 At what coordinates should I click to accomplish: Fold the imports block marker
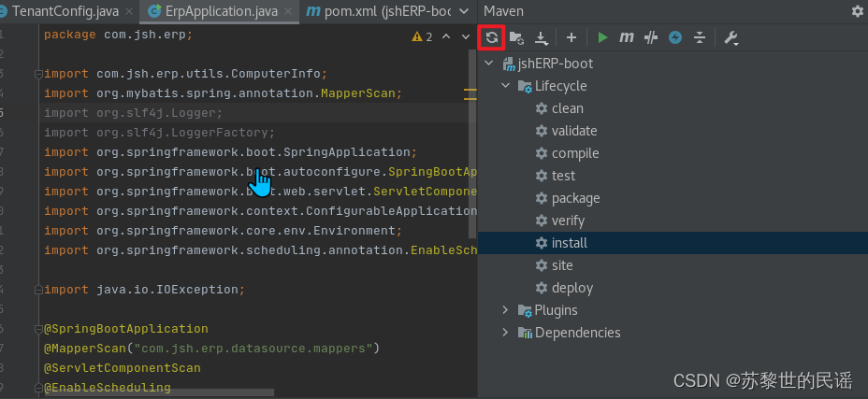pos(38,74)
